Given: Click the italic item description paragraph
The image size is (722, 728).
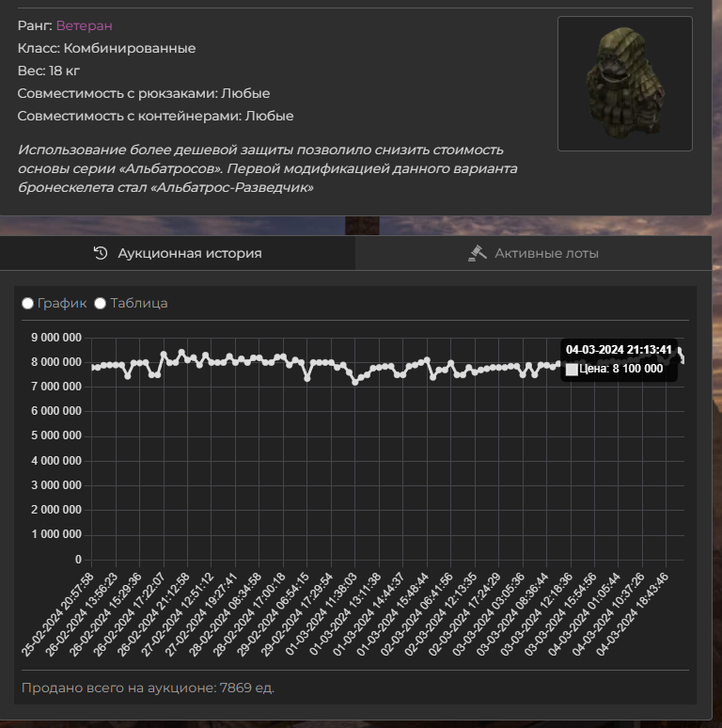Looking at the screenshot, I should click(x=268, y=168).
